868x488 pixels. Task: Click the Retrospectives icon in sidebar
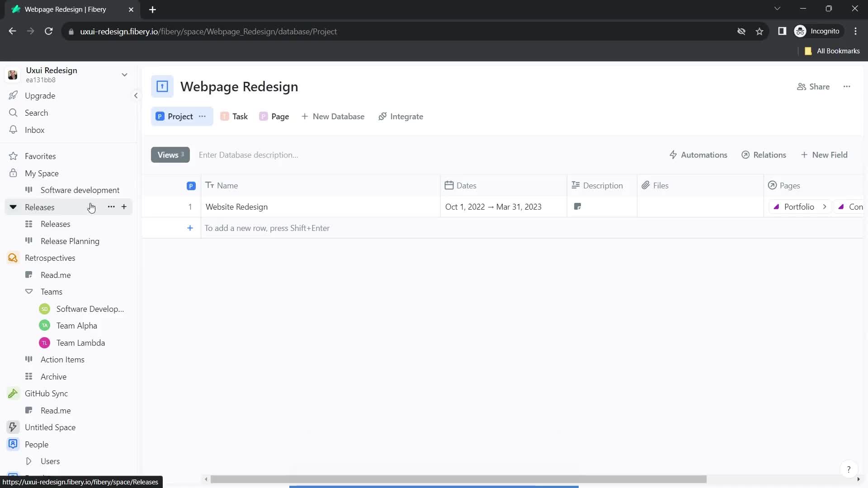pyautogui.click(x=13, y=258)
